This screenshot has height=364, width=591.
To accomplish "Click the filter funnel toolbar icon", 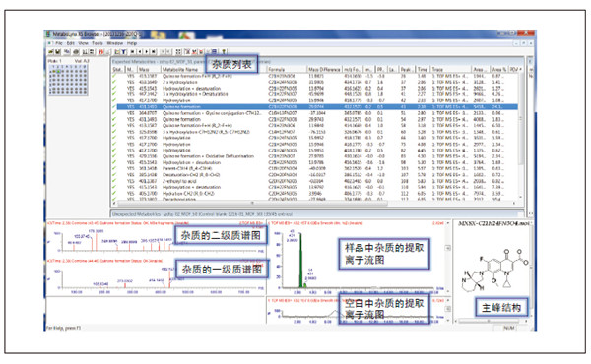I will pyautogui.click(x=124, y=51).
